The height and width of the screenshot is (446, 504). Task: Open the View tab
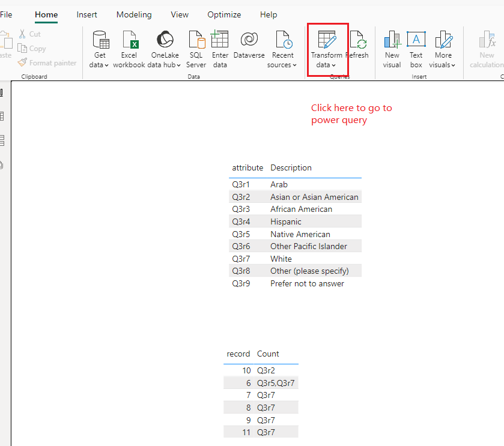tap(180, 15)
